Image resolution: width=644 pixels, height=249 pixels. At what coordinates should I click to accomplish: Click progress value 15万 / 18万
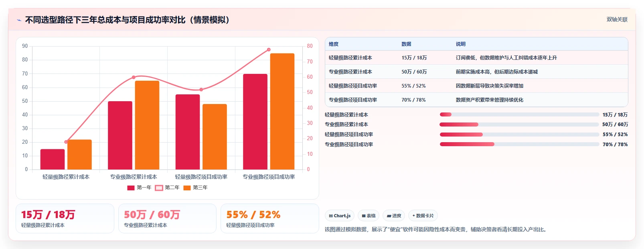615,115
